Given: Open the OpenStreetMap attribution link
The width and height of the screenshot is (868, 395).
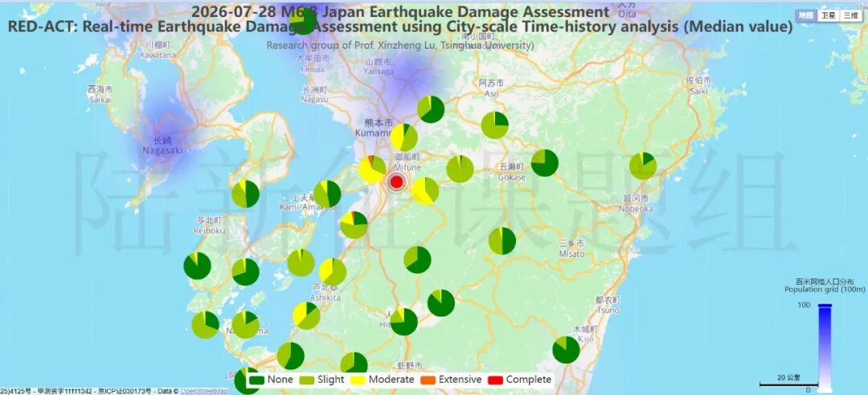Looking at the screenshot, I should (x=204, y=391).
